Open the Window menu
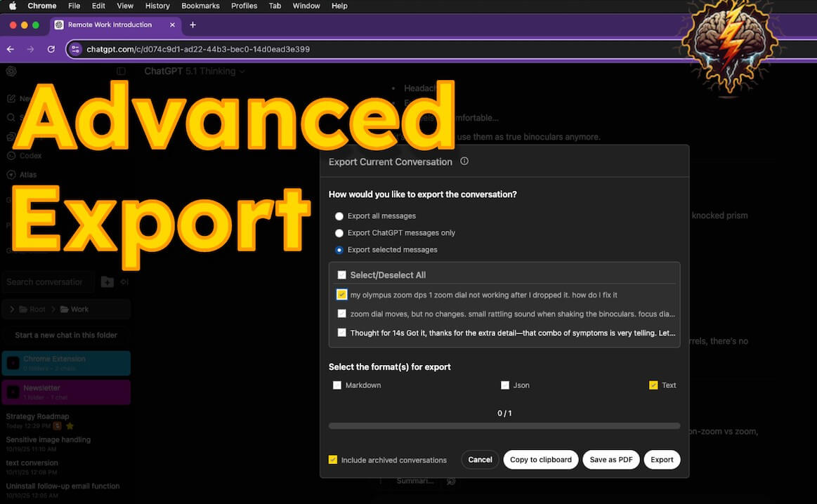This screenshot has height=504, width=817. click(306, 6)
